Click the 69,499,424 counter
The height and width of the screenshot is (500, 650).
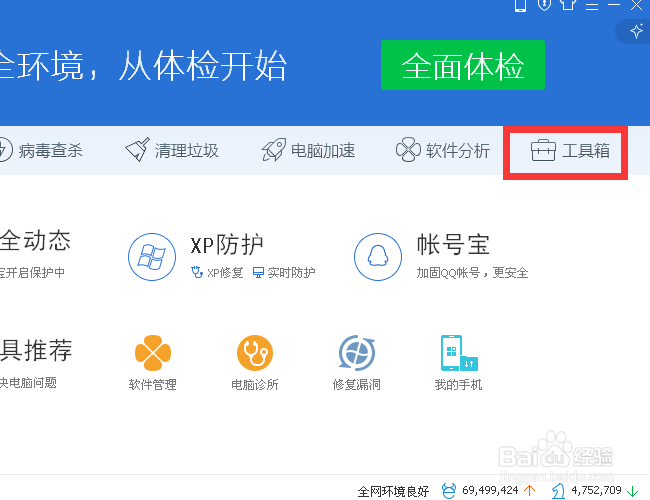pyautogui.click(x=490, y=490)
